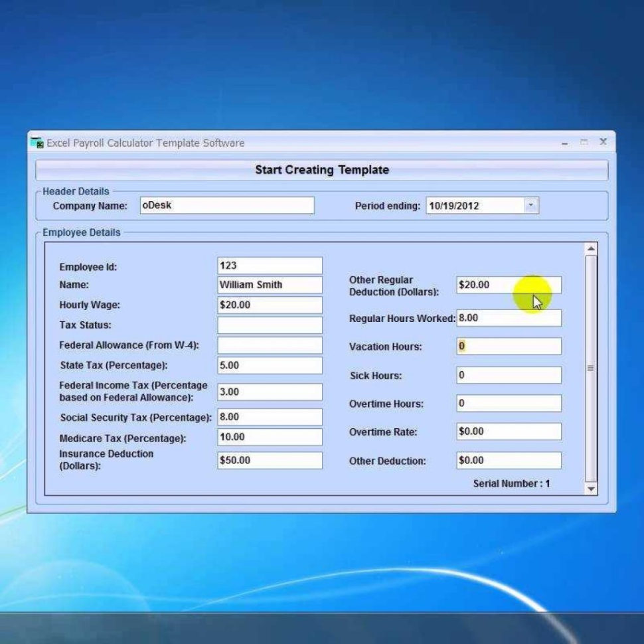644x644 pixels.
Task: Select the Insurance Deduction field showing $50.00
Action: 269,459
